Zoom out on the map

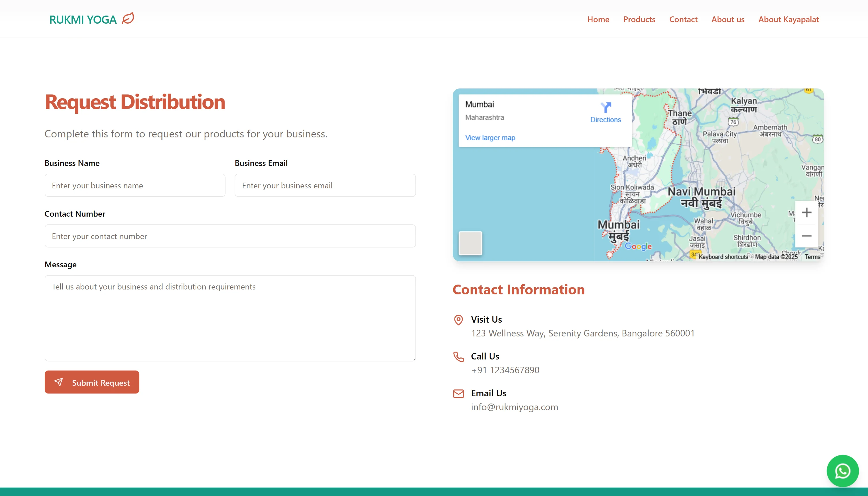pyautogui.click(x=806, y=236)
